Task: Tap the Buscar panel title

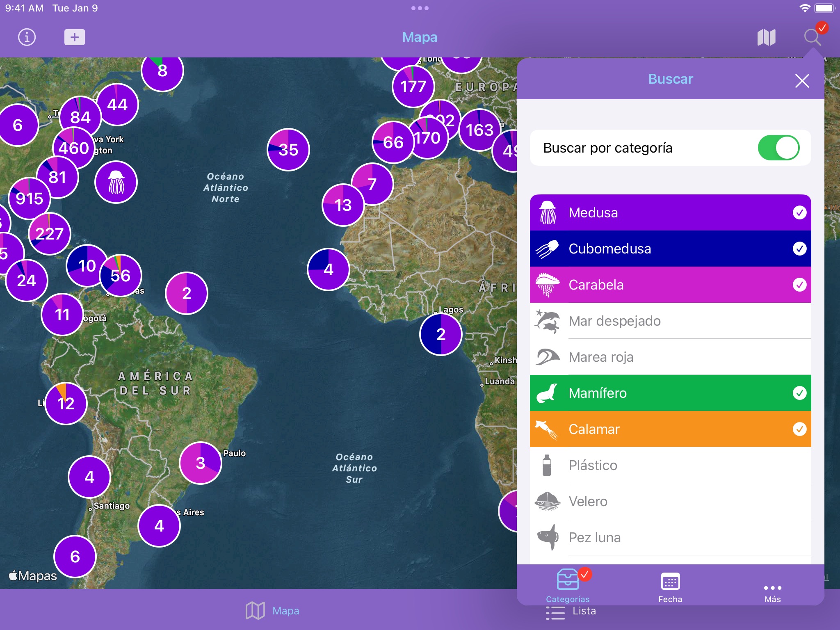Action: pos(671,79)
